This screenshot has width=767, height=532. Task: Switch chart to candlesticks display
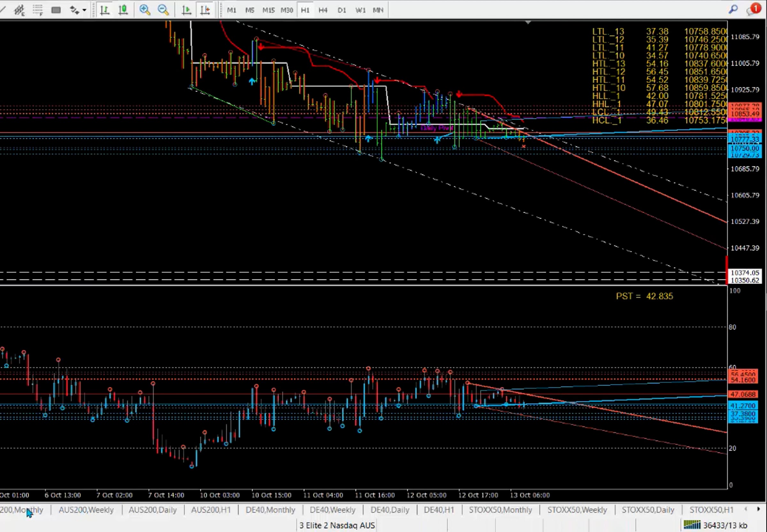pos(123,10)
